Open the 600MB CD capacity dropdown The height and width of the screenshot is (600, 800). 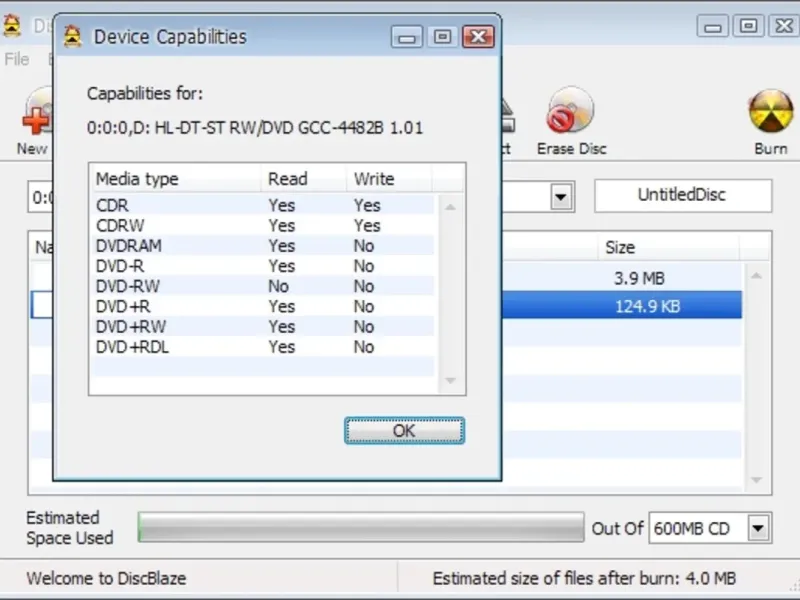click(x=758, y=528)
